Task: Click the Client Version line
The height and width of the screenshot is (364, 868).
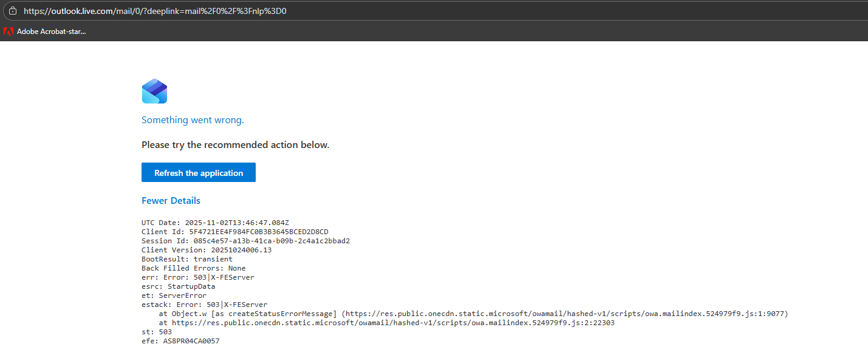Action: [207, 250]
